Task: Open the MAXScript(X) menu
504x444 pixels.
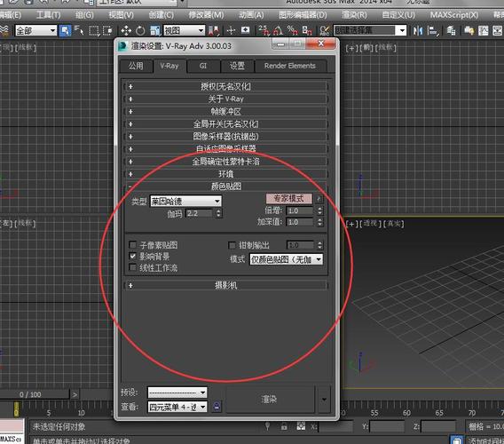Action: pos(454,15)
